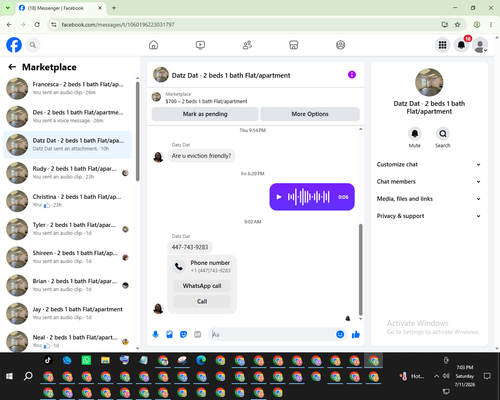Open the Des conversation
The image size is (500, 400).
point(68,117)
